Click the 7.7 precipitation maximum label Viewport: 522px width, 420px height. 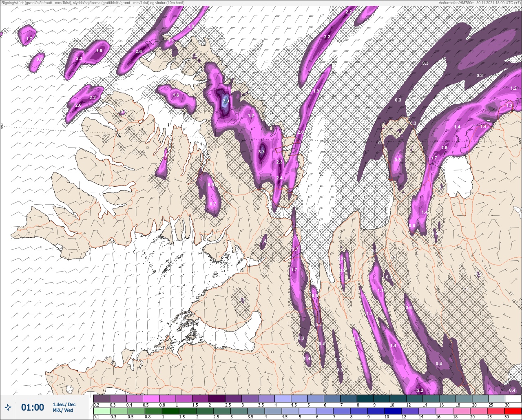coord(226,101)
